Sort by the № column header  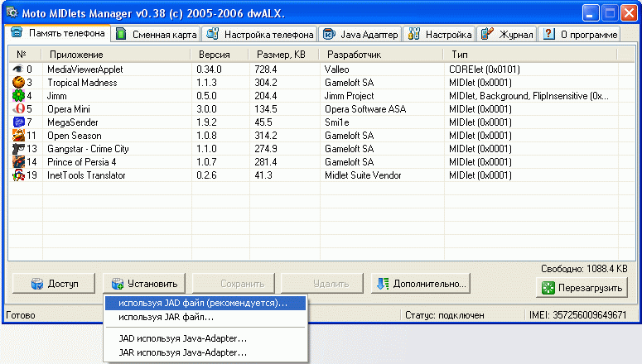tap(25, 55)
